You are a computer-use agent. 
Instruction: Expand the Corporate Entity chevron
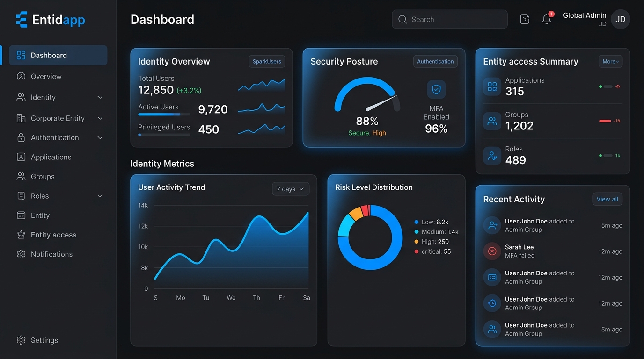click(x=100, y=118)
